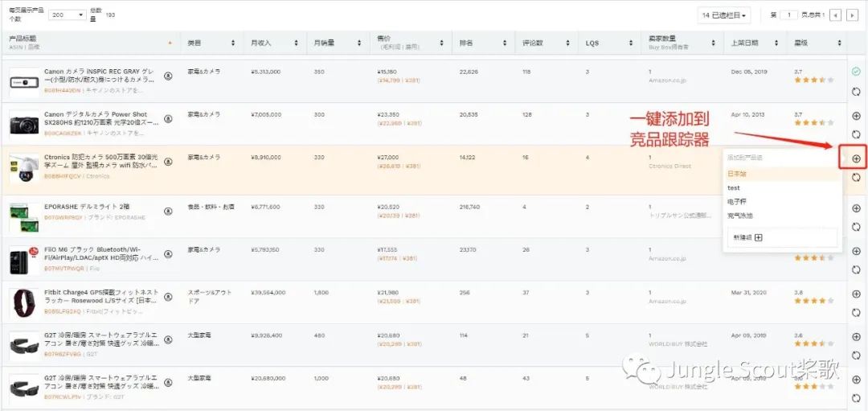The height and width of the screenshot is (411, 868).
Task: Refresh data for Canon Power Shot row
Action: 856,134
